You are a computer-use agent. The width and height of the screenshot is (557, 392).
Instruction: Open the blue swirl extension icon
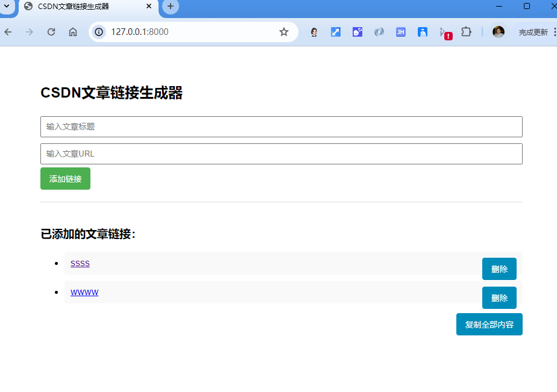(x=379, y=32)
